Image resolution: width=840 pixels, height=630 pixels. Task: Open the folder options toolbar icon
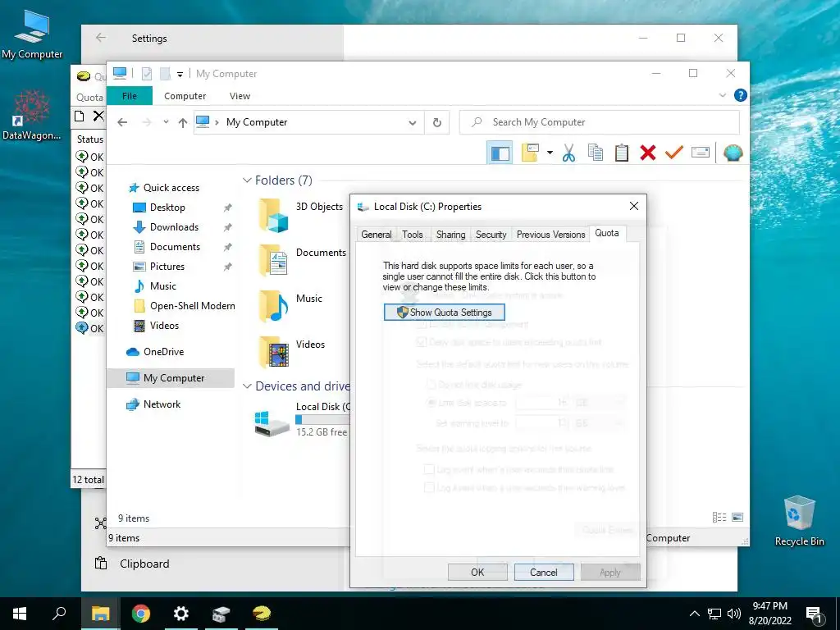(530, 153)
